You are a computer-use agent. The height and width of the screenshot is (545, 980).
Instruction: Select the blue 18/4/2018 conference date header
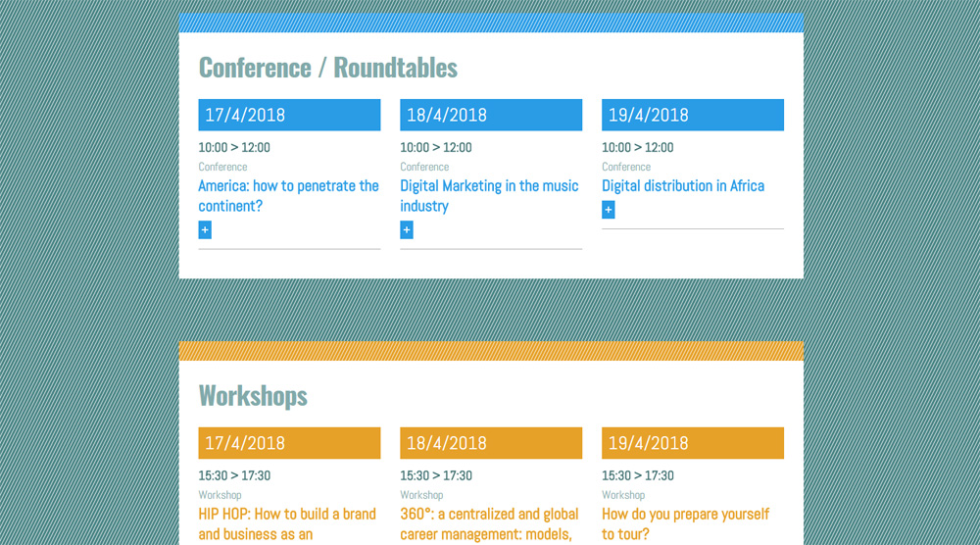pyautogui.click(x=491, y=115)
